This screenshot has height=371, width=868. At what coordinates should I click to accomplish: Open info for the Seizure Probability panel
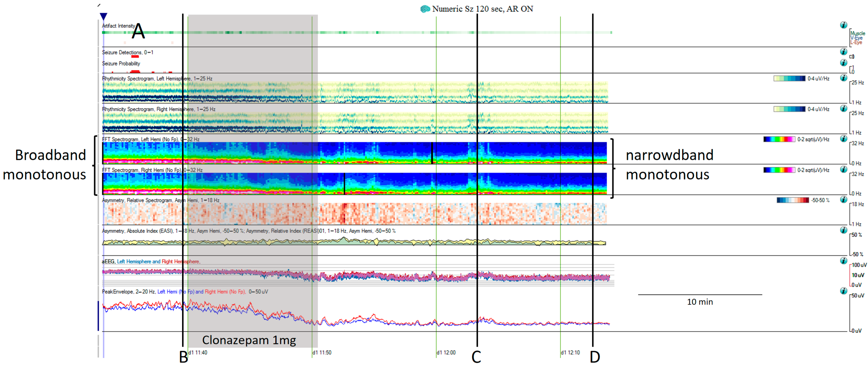pos(843,63)
